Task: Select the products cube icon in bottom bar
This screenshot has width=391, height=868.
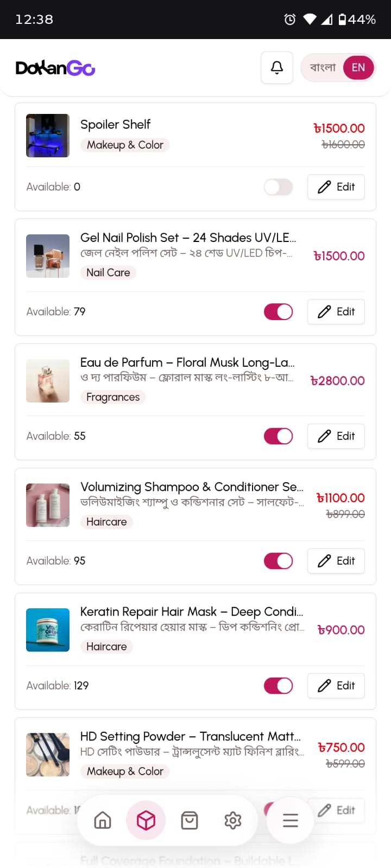Action: coord(146,820)
